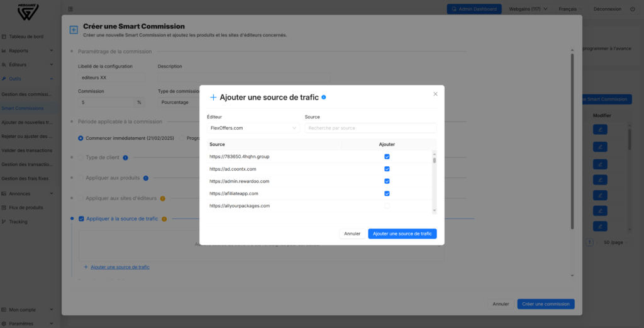The height and width of the screenshot is (328, 644).
Task: Check the https://allyourpackages.com checkbox
Action: click(387, 206)
